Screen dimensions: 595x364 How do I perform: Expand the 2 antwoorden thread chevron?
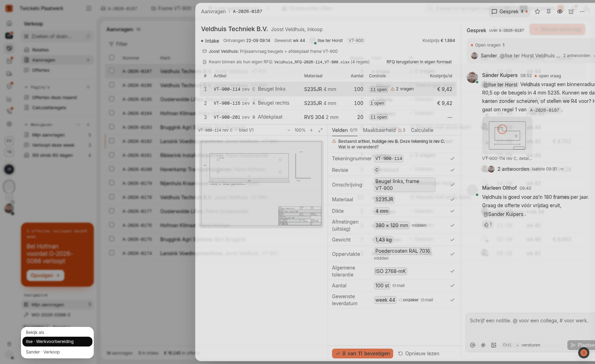click(562, 169)
